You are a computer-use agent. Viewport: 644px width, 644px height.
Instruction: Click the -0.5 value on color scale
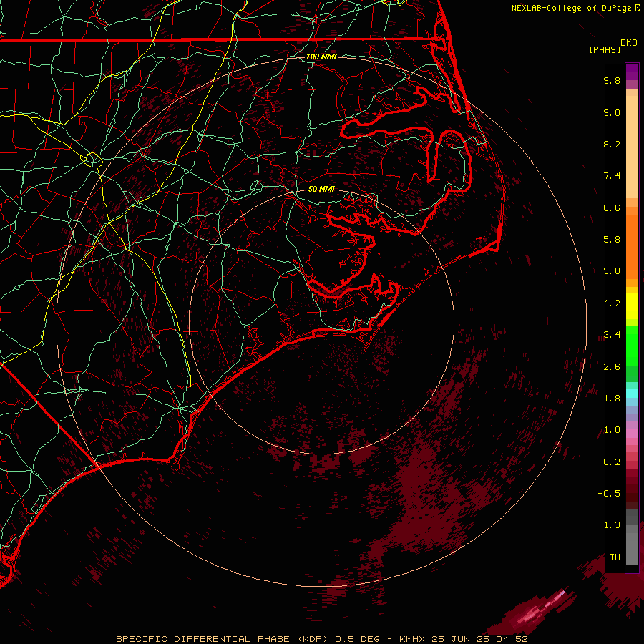(x=609, y=494)
